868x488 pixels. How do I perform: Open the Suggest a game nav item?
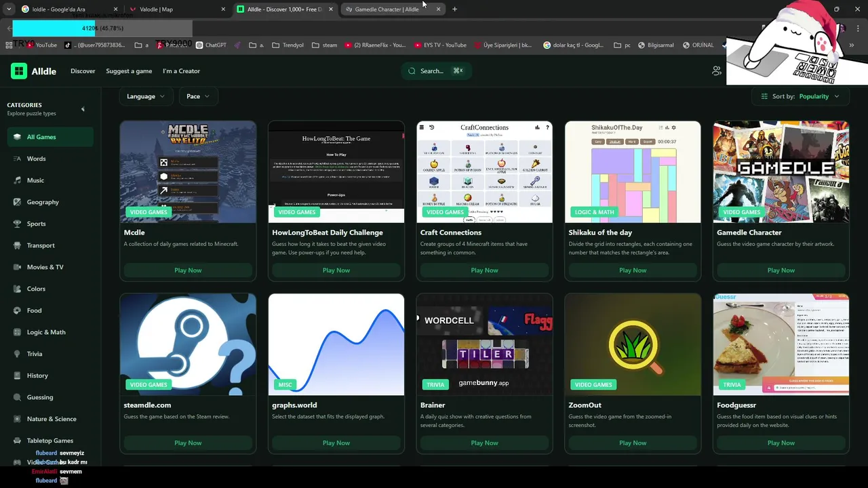(x=129, y=71)
